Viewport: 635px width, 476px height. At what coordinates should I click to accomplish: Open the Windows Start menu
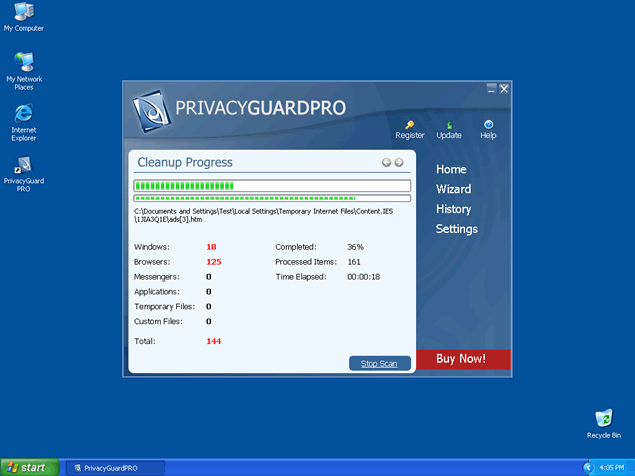tap(27, 467)
